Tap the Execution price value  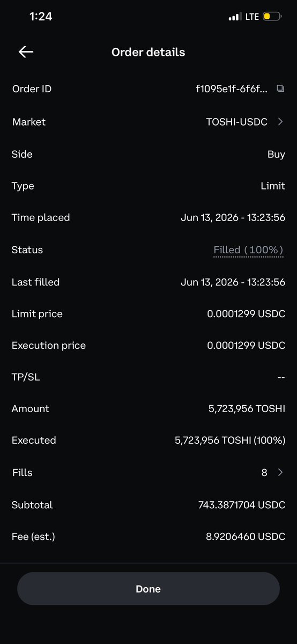[246, 346]
